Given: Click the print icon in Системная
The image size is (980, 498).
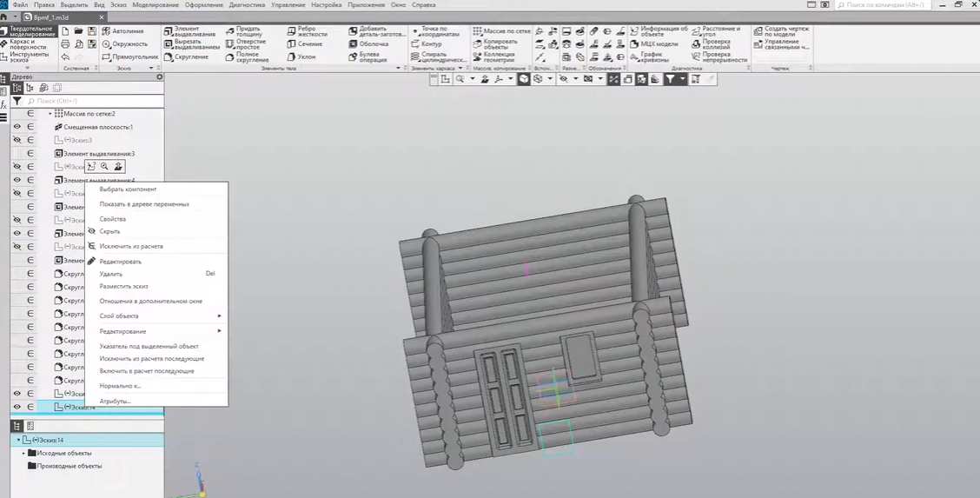Looking at the screenshot, I should tap(65, 44).
